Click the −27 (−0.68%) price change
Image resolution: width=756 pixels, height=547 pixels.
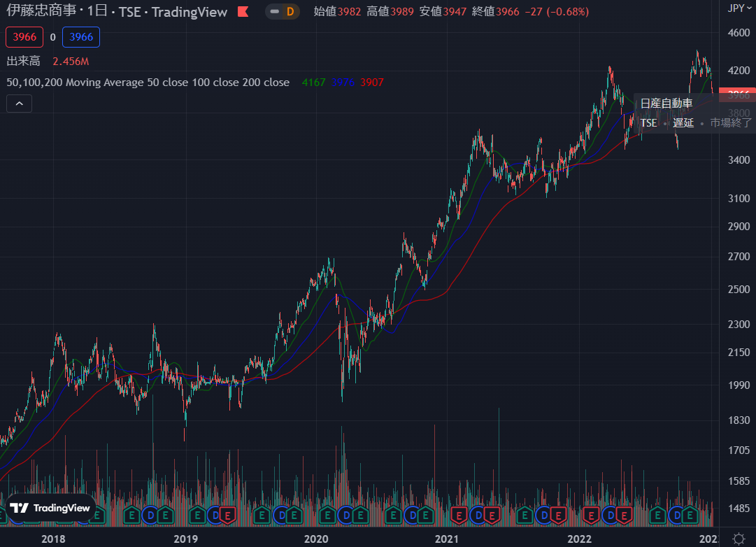point(557,12)
